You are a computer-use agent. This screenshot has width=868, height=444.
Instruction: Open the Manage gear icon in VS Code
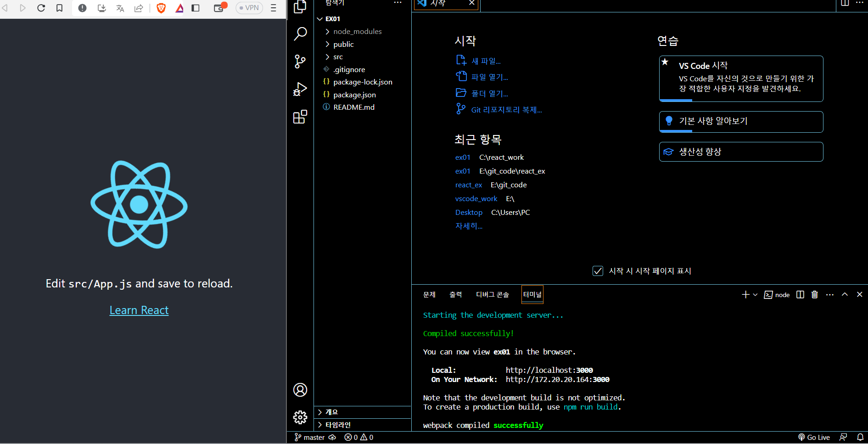pyautogui.click(x=300, y=417)
